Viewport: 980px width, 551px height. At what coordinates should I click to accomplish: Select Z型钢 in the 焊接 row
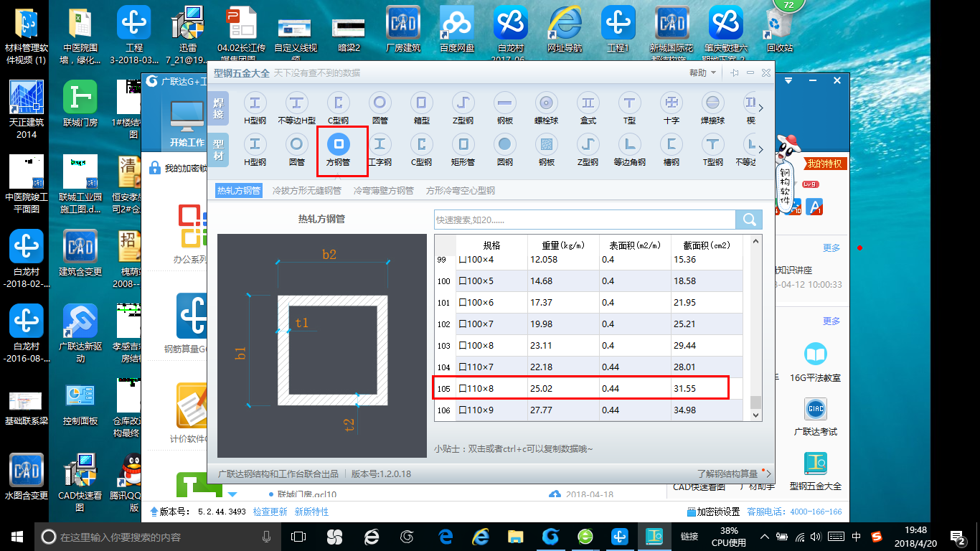point(463,109)
